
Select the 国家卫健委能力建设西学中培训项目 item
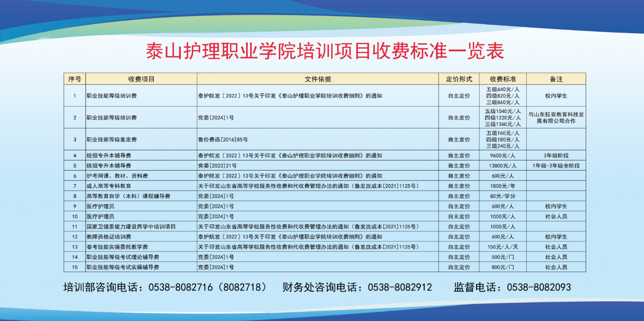click(131, 226)
